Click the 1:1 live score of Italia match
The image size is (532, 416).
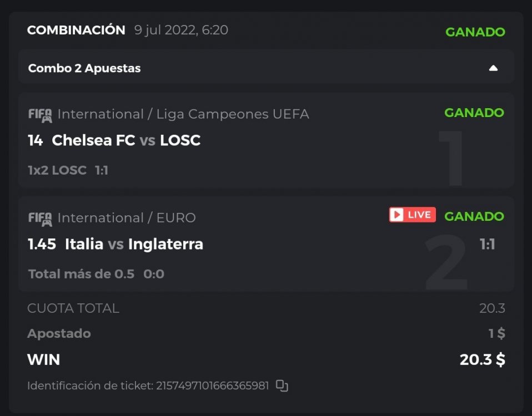(487, 245)
